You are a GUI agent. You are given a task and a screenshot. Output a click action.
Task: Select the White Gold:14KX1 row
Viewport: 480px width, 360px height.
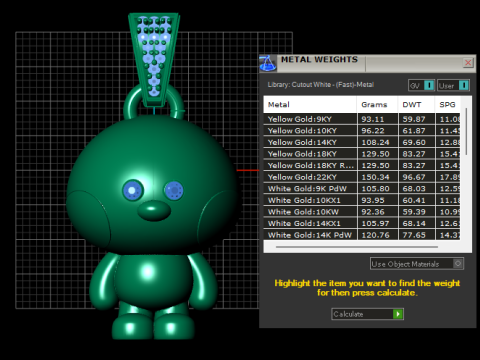pos(362,223)
